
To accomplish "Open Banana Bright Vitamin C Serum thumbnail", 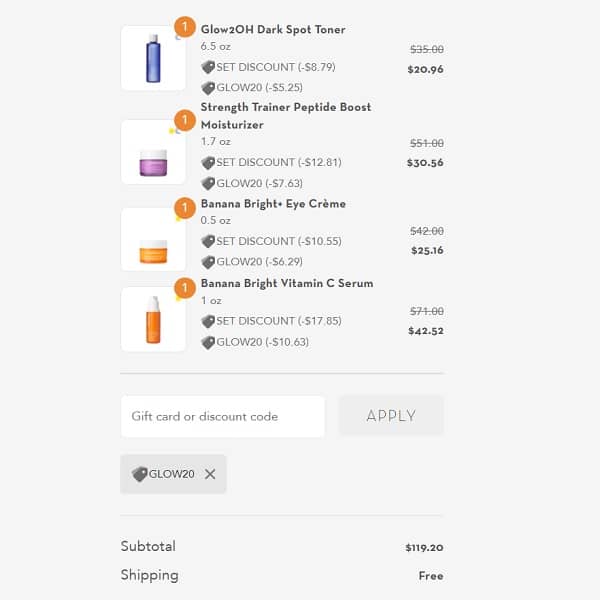I will pyautogui.click(x=153, y=320).
